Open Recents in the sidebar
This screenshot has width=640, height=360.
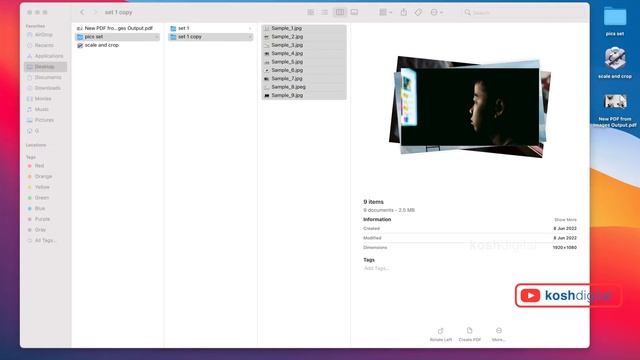(x=44, y=45)
